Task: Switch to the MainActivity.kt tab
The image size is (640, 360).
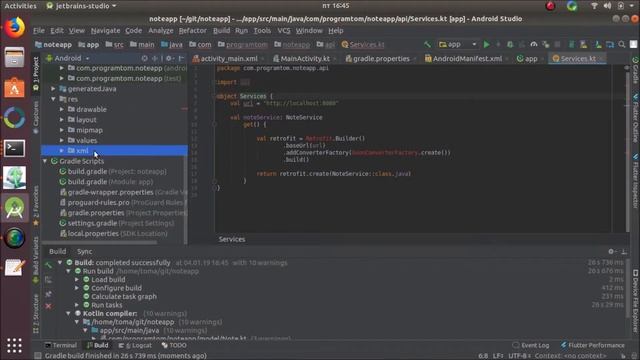Action: [x=304, y=59]
